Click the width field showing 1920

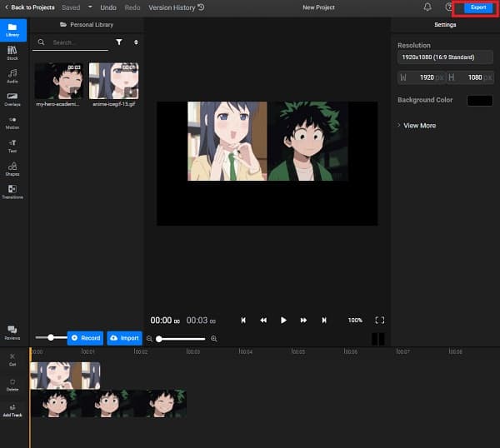421,77
